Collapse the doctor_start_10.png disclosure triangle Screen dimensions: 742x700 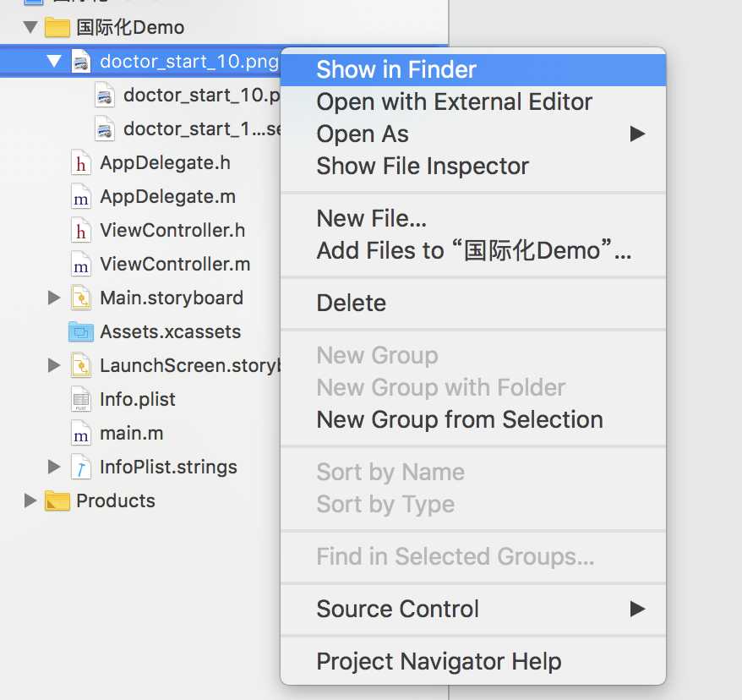point(54,61)
